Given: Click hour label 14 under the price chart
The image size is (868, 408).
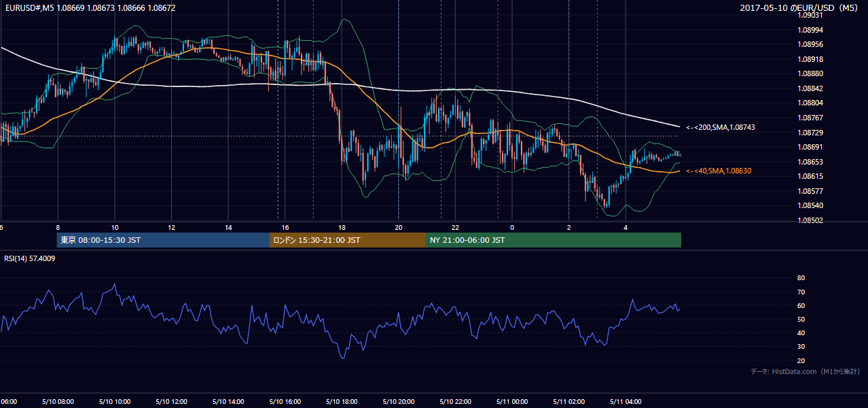Looking at the screenshot, I should [228, 227].
